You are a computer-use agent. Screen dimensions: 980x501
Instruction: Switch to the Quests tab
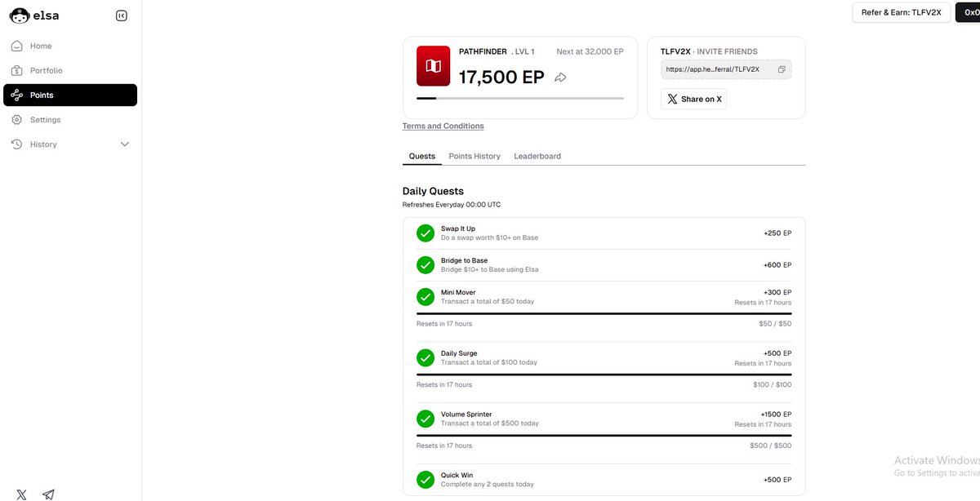point(422,156)
